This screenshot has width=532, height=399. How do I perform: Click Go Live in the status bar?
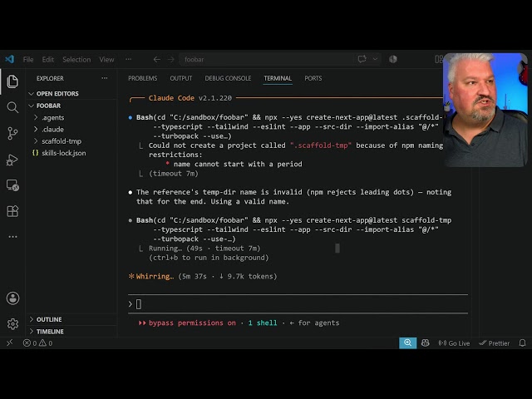tap(454, 343)
